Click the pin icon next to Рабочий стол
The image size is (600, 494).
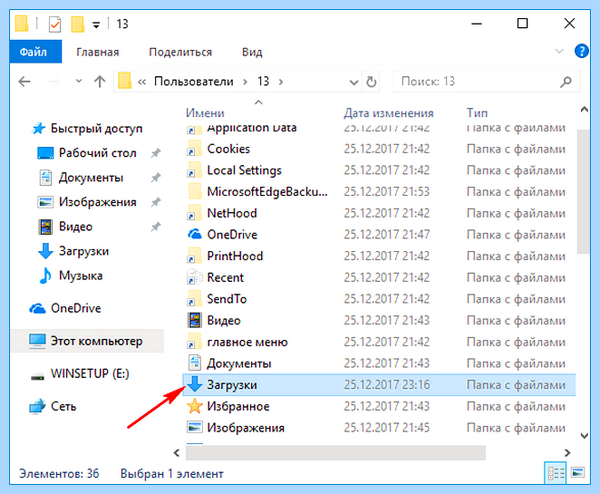[155, 153]
